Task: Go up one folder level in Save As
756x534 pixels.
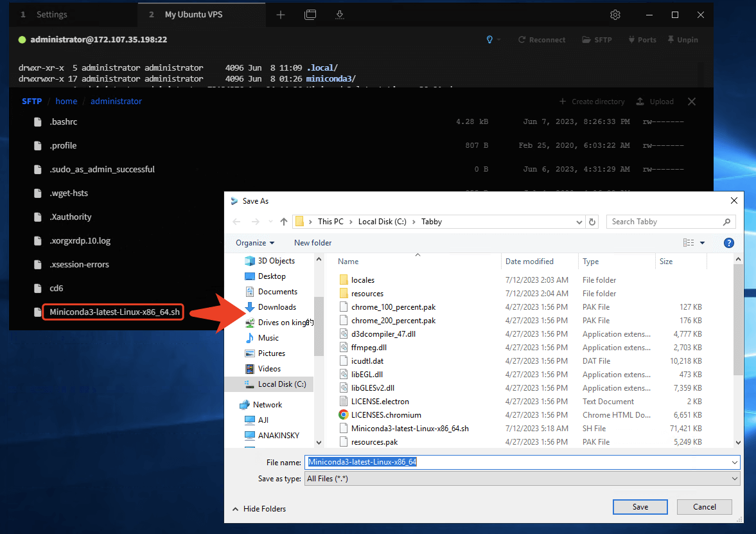Action: point(283,222)
